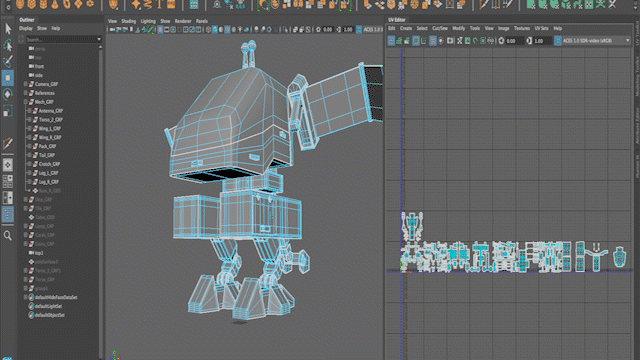Pick the Scale tool in toolbox
The width and height of the screenshot is (640, 360).
click(8, 111)
